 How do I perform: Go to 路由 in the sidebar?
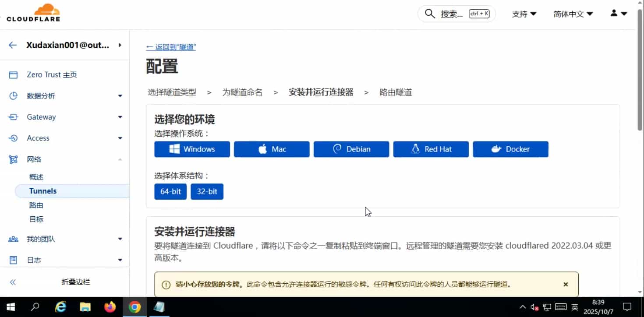pos(36,205)
